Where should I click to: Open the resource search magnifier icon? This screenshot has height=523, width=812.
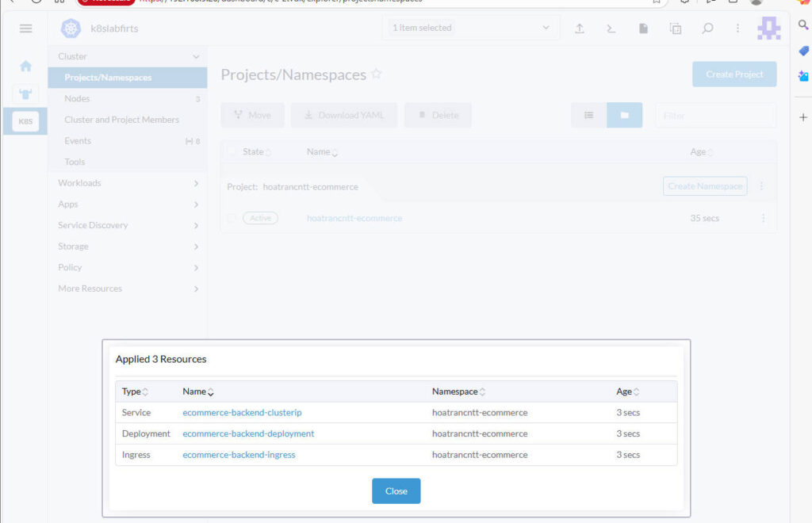point(707,29)
